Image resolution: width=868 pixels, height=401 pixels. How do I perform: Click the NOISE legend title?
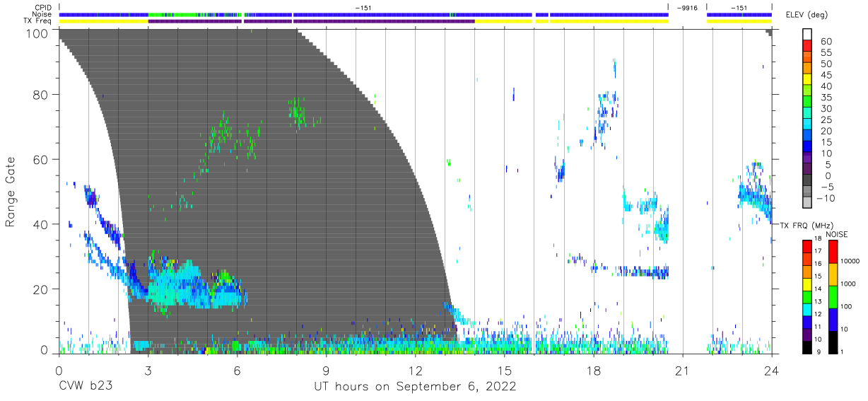(x=836, y=234)
